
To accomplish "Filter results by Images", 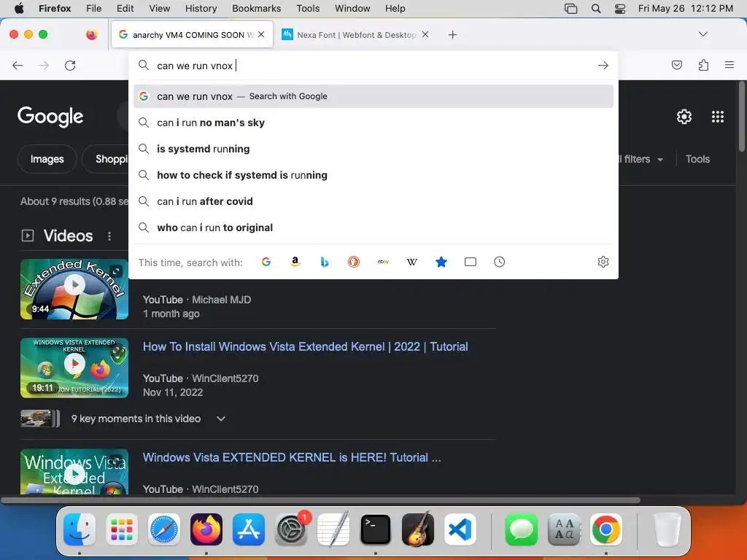I will click(x=47, y=159).
